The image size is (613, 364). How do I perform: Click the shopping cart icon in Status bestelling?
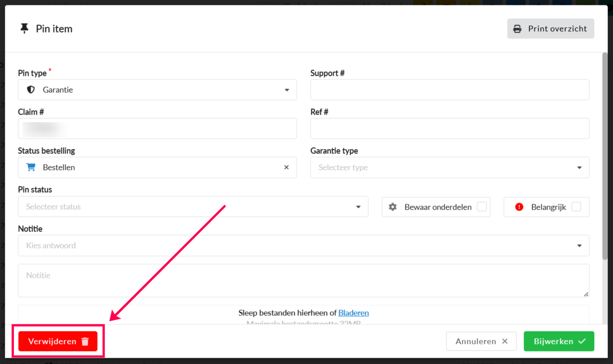31,167
